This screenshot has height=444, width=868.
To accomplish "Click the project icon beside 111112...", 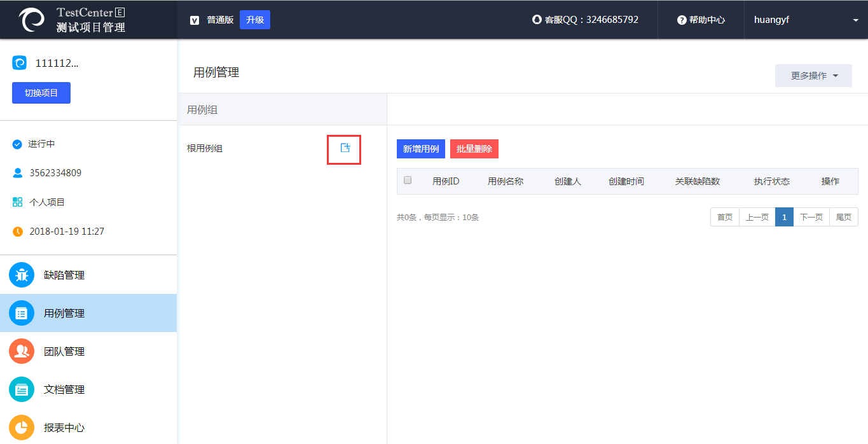I will tap(20, 63).
